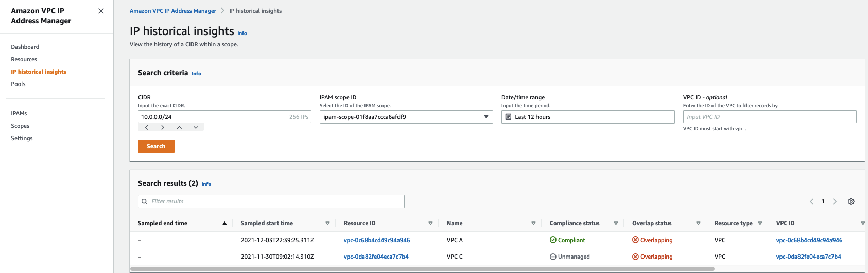The image size is (868, 273).
Task: Open the Date/time range selector
Action: [x=588, y=117]
